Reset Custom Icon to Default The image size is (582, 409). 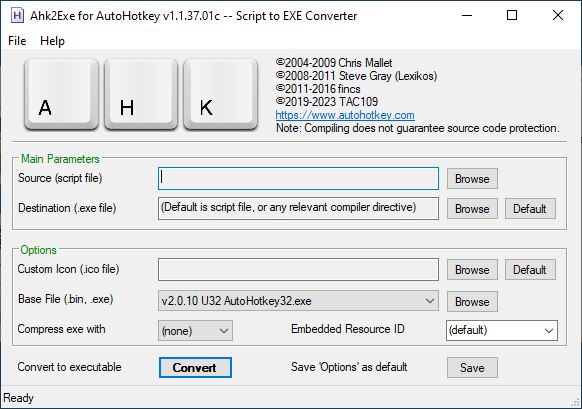coord(530,270)
